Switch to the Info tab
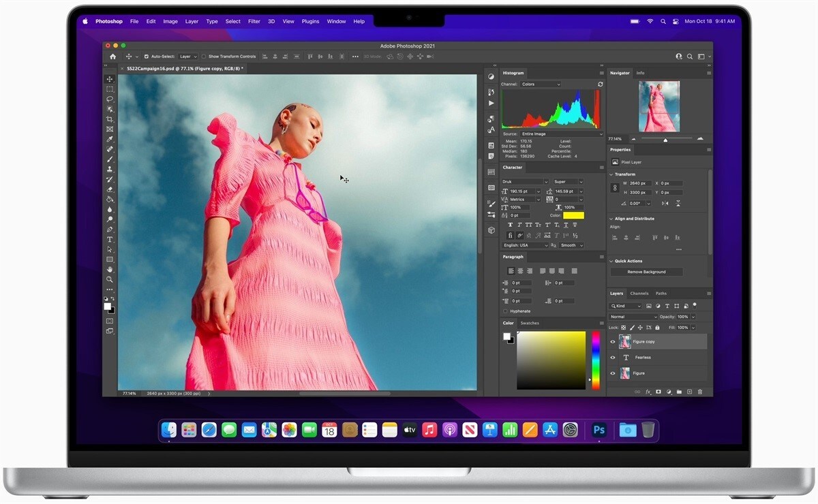This screenshot has height=504, width=818. [640, 73]
